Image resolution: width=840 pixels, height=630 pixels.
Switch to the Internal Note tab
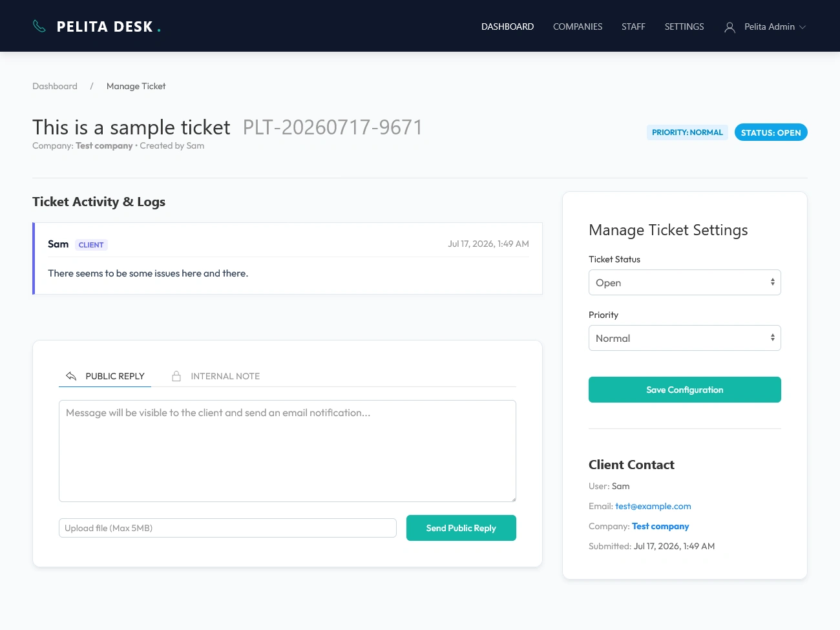click(216, 376)
